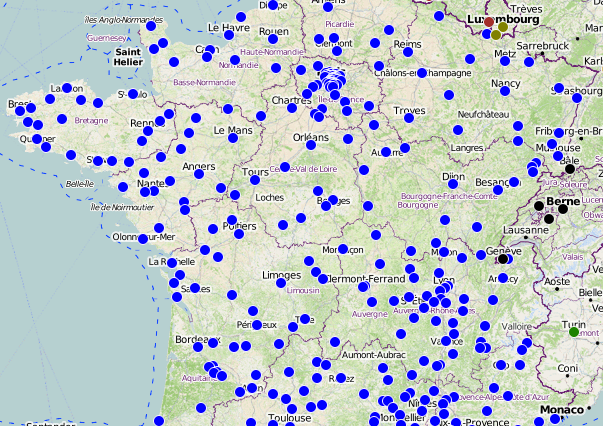This screenshot has width=603, height=426.
Task: Select the olive marker near Luxembourg
Action: click(496, 35)
